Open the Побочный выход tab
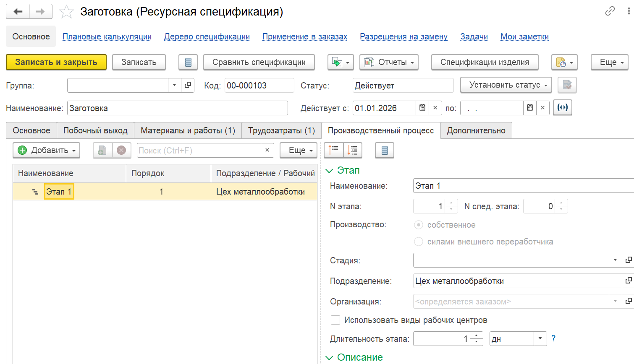This screenshot has height=364, width=634. [95, 130]
